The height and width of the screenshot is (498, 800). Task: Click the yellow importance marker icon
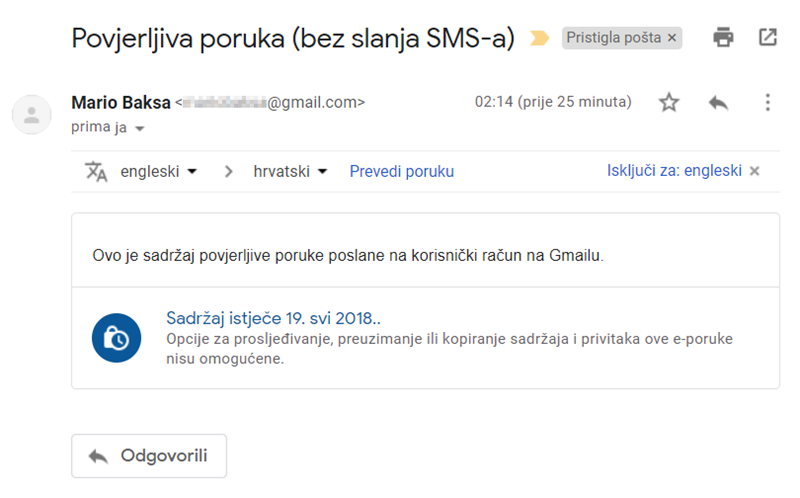[x=539, y=39]
